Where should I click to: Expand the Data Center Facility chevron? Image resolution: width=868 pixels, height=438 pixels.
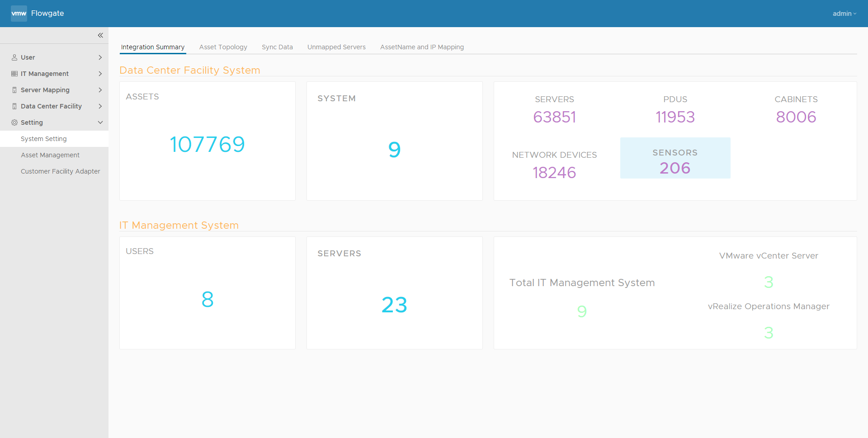click(100, 106)
